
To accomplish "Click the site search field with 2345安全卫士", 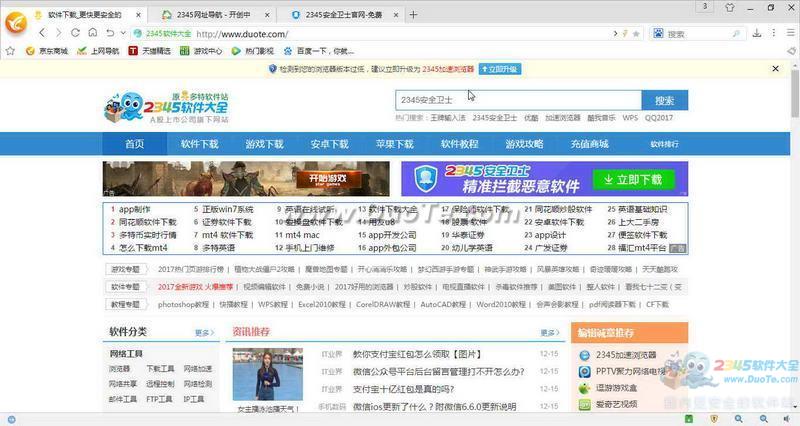I will coord(518,100).
